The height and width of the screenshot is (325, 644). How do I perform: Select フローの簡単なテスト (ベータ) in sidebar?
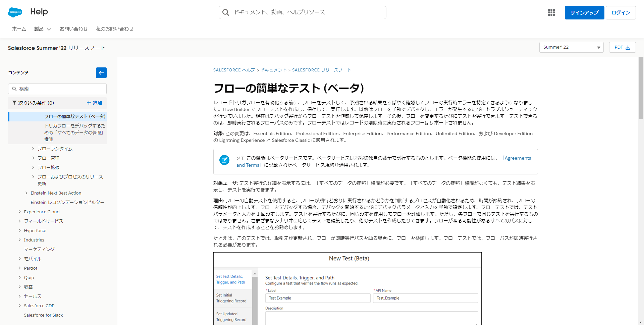(x=75, y=116)
